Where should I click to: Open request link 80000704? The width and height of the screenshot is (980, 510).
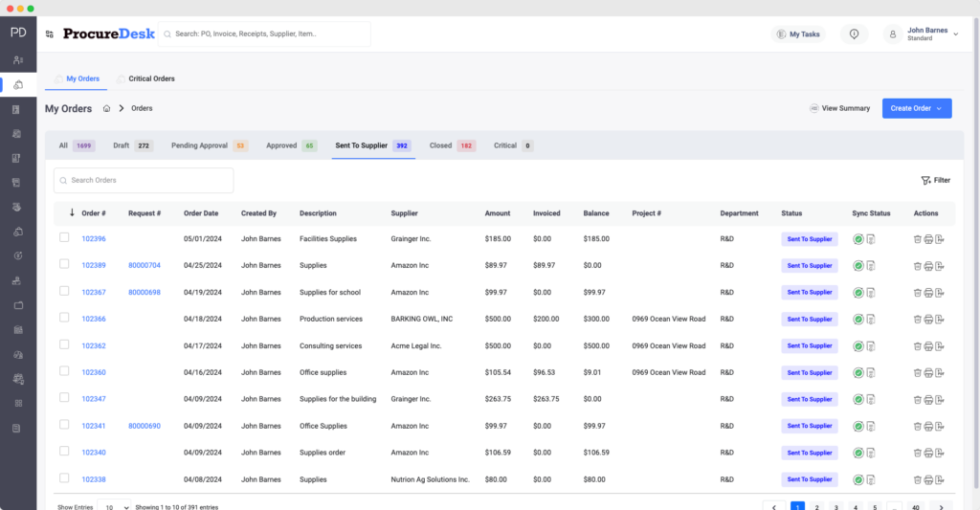(x=145, y=266)
